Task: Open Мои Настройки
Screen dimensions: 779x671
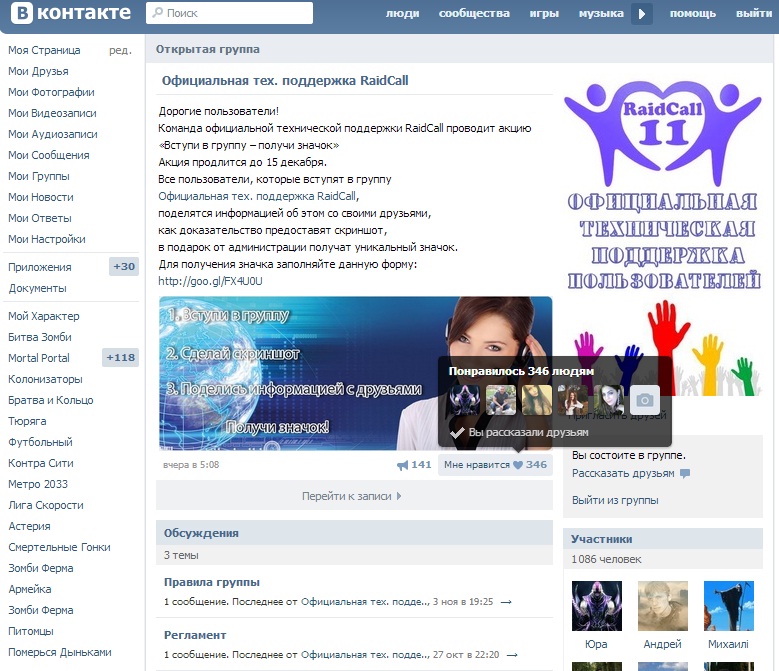Action: (x=47, y=239)
